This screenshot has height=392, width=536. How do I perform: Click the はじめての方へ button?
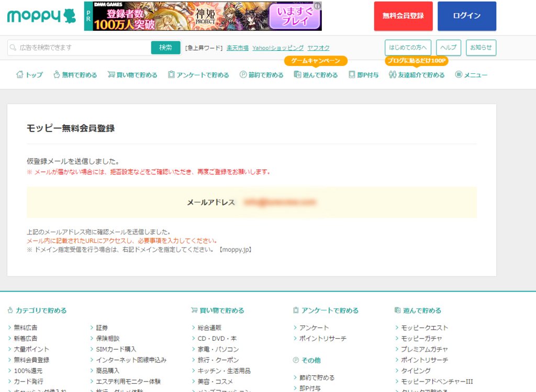tap(408, 48)
